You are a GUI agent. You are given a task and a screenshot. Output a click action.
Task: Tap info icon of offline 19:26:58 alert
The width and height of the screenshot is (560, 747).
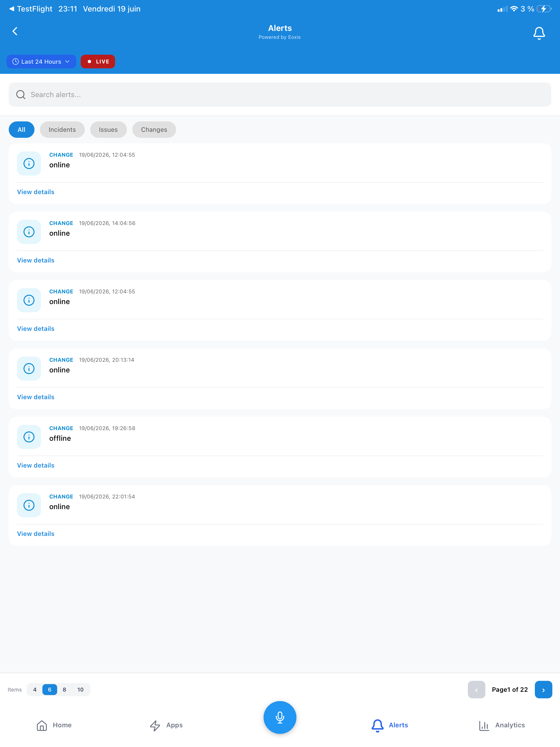pyautogui.click(x=29, y=437)
